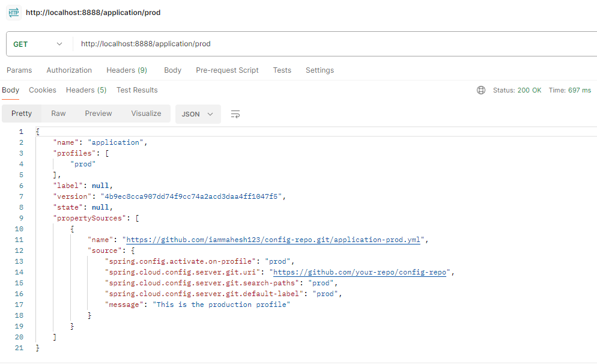Select the Preview response view
Screen dimensions: 597x364
click(98, 114)
